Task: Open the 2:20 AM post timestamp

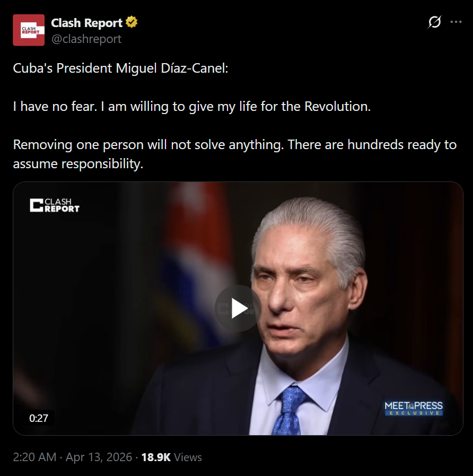Action: (73, 457)
